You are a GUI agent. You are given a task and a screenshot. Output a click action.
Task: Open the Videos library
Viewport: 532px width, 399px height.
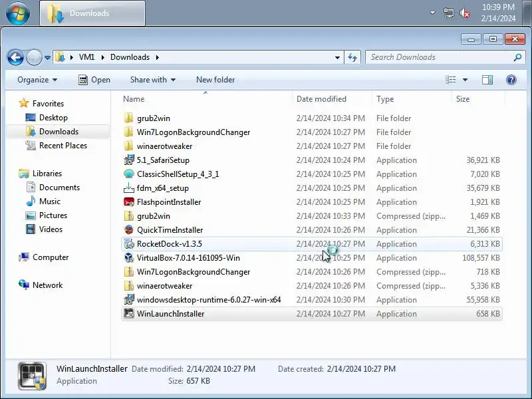tap(51, 229)
